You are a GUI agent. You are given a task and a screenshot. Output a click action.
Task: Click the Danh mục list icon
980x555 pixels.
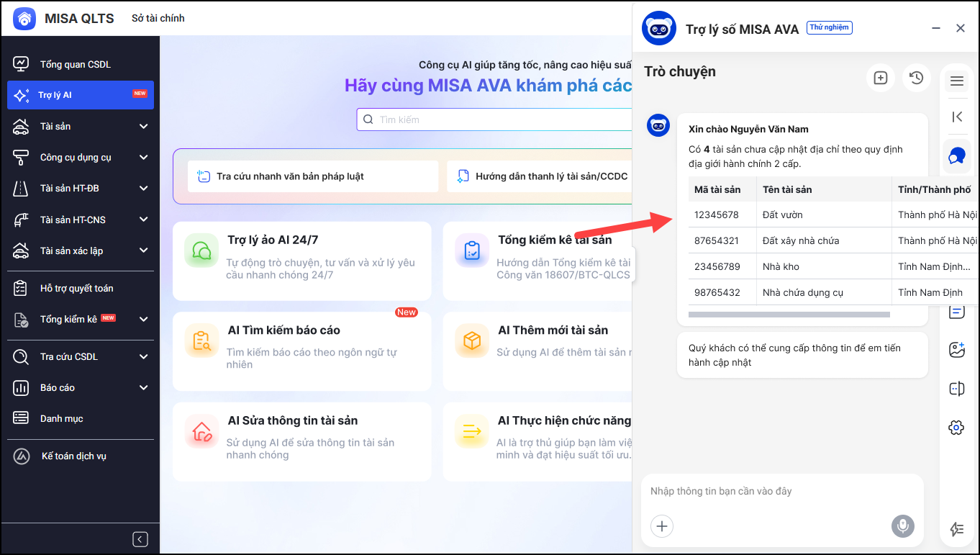coord(21,419)
